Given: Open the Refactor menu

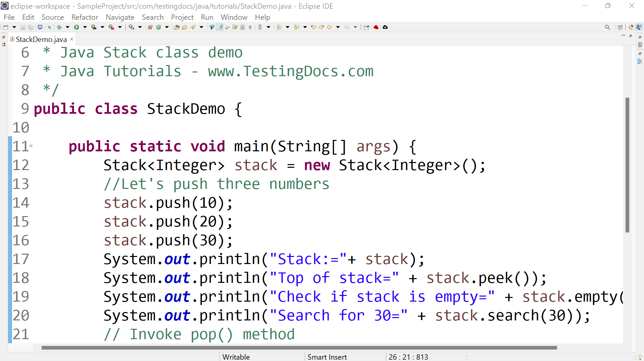Looking at the screenshot, I should pos(85,17).
